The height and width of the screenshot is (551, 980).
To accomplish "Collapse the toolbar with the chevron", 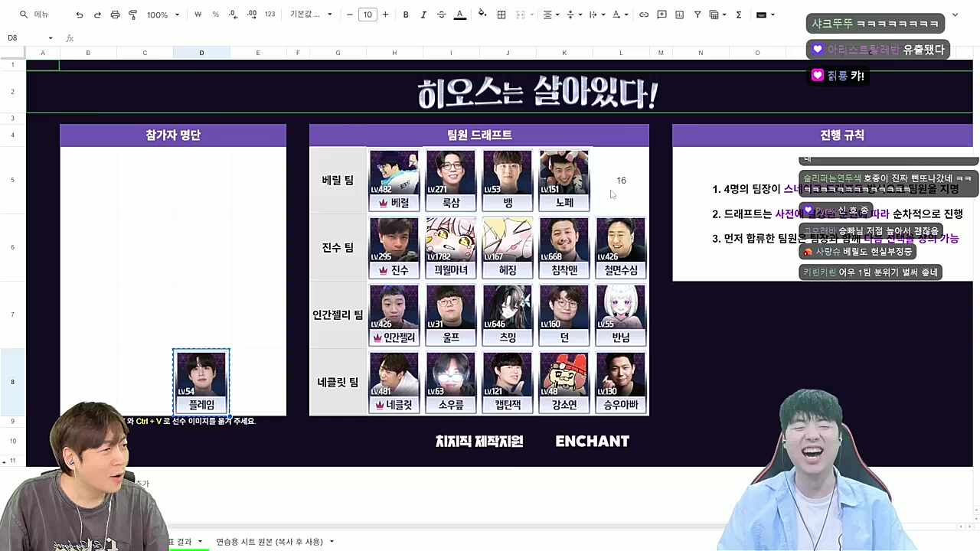I will point(955,15).
